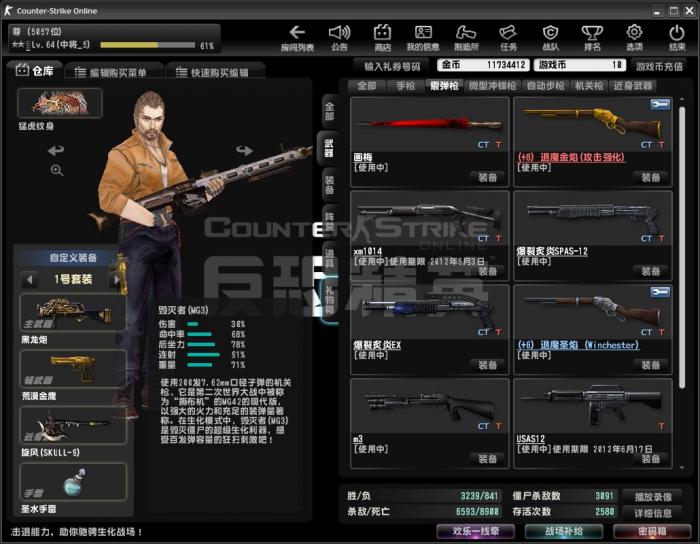Equip the 退魔圣炮 Winchester
This screenshot has width=700, height=544.
651,365
